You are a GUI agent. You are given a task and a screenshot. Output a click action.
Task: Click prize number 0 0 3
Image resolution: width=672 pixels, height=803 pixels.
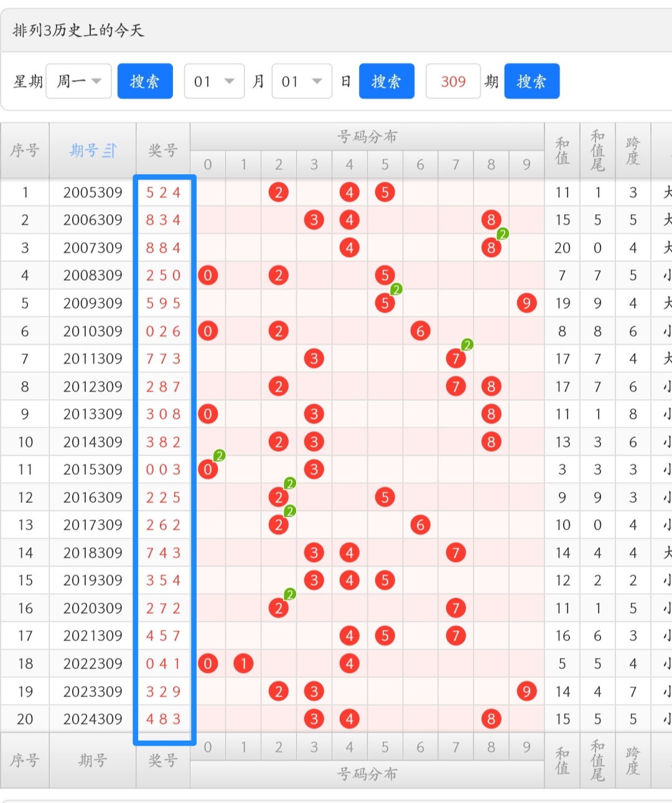pos(163,469)
